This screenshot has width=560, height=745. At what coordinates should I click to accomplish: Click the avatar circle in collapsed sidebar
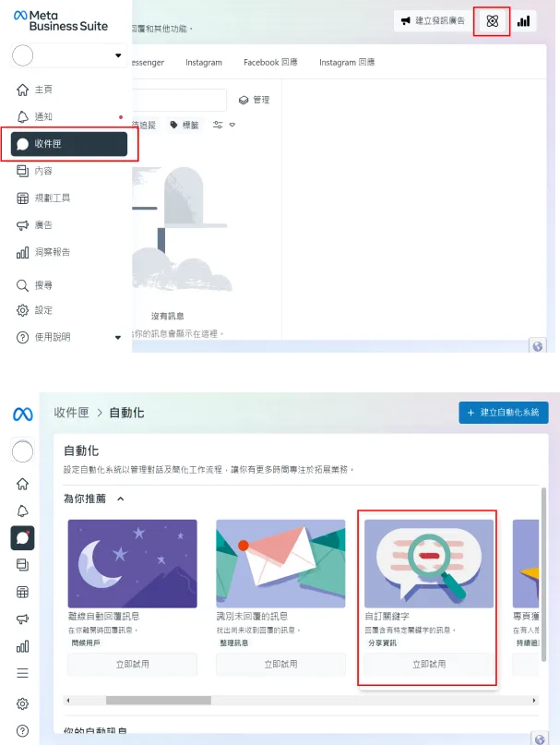22,451
